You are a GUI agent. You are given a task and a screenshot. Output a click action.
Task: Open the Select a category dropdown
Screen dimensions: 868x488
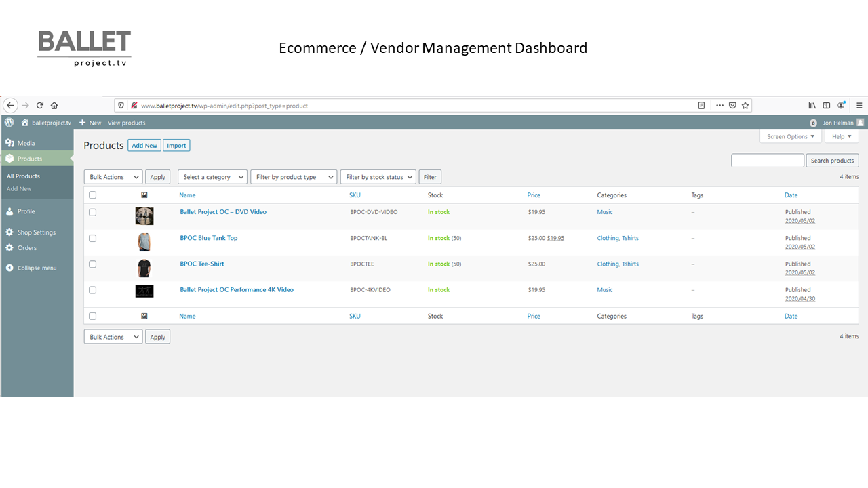pyautogui.click(x=212, y=177)
